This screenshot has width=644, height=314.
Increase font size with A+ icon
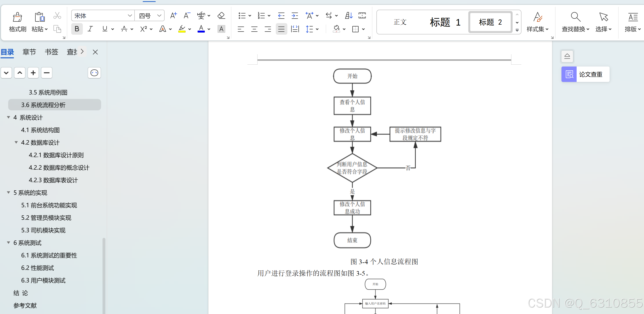[x=173, y=15]
